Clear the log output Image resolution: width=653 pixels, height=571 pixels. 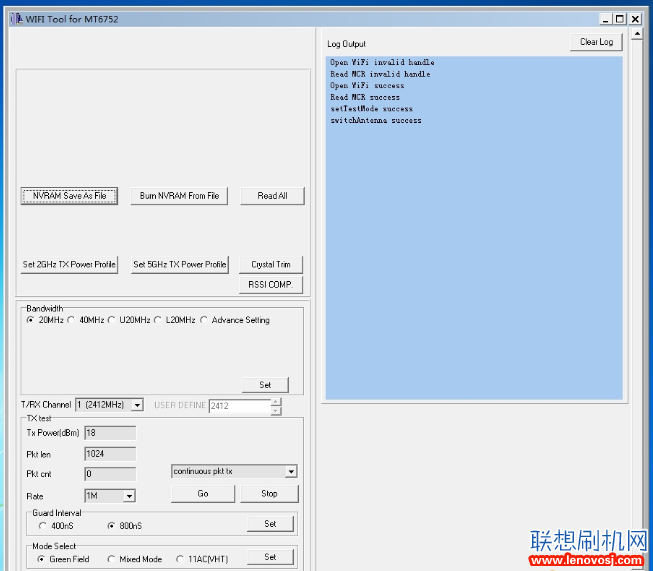point(596,42)
